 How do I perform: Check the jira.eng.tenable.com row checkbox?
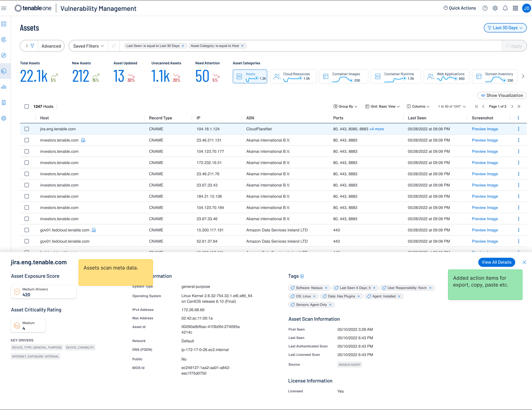[27, 129]
